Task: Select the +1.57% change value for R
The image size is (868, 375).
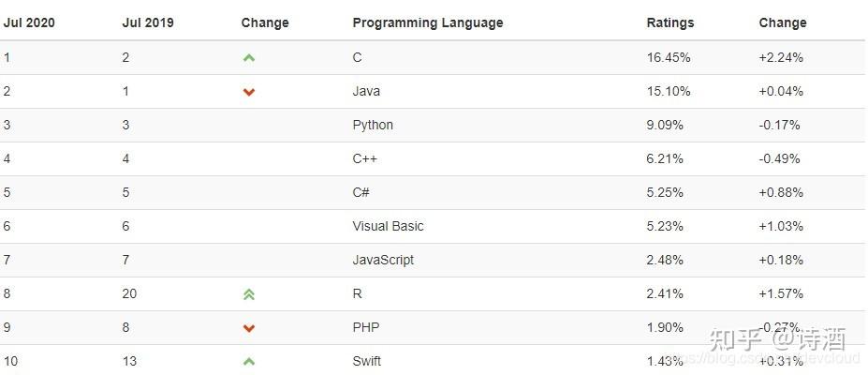Action: [781, 293]
